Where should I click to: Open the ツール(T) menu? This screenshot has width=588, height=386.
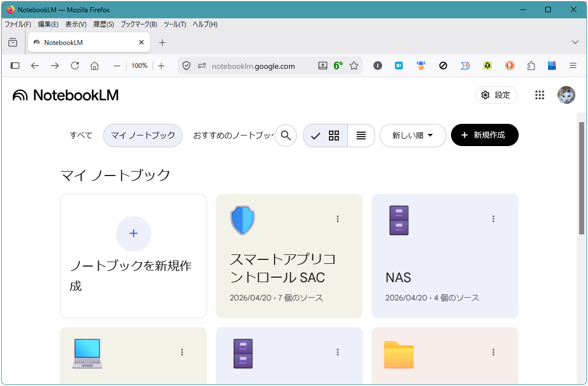pyautogui.click(x=175, y=24)
